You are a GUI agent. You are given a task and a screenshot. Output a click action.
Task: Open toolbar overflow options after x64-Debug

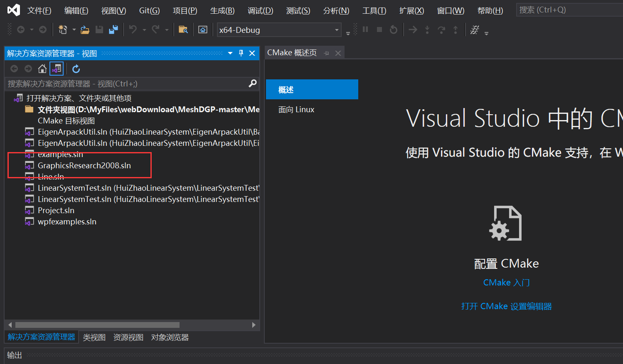pyautogui.click(x=348, y=33)
